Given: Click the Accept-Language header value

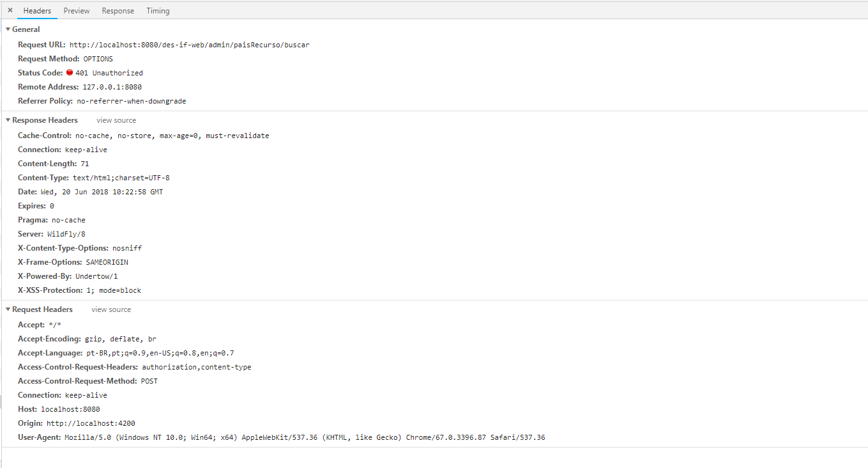Looking at the screenshot, I should (160, 353).
